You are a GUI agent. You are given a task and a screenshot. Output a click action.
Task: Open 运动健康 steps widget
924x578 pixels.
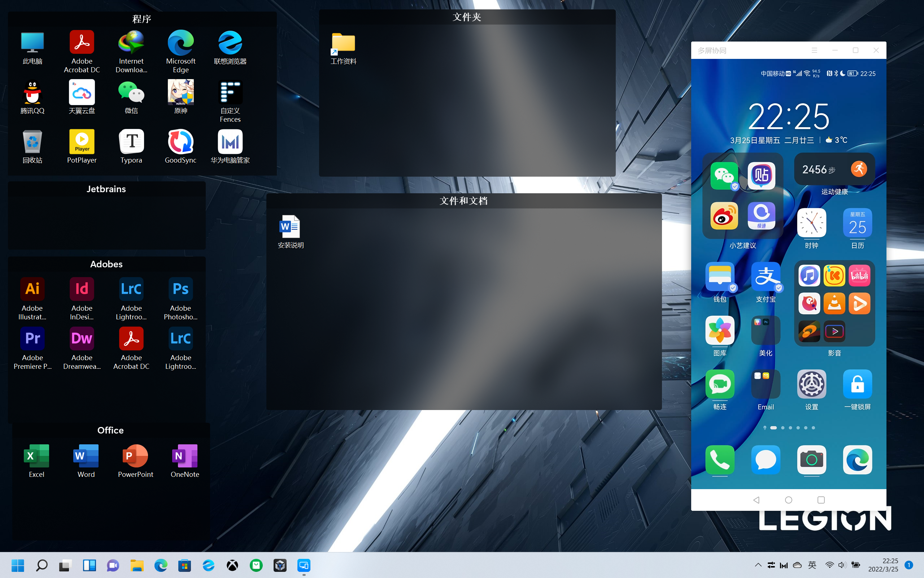click(834, 169)
